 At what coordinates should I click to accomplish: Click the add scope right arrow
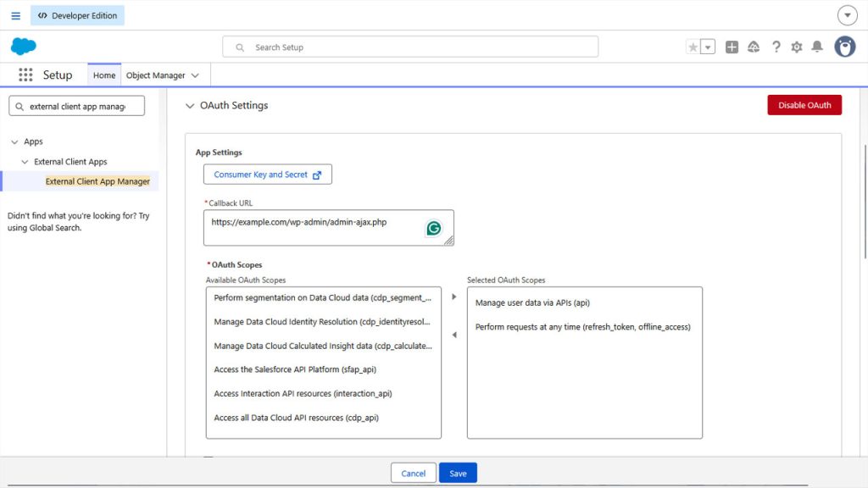[454, 297]
